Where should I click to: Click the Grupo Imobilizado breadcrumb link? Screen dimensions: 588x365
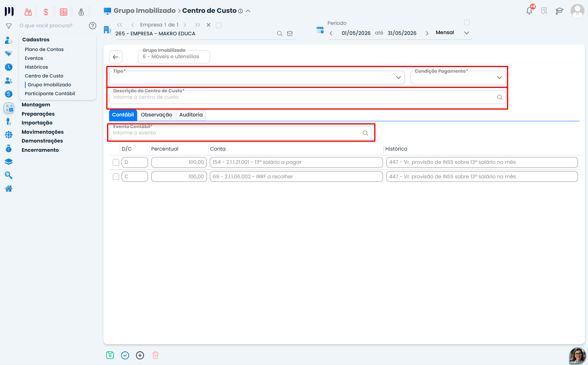coord(144,11)
